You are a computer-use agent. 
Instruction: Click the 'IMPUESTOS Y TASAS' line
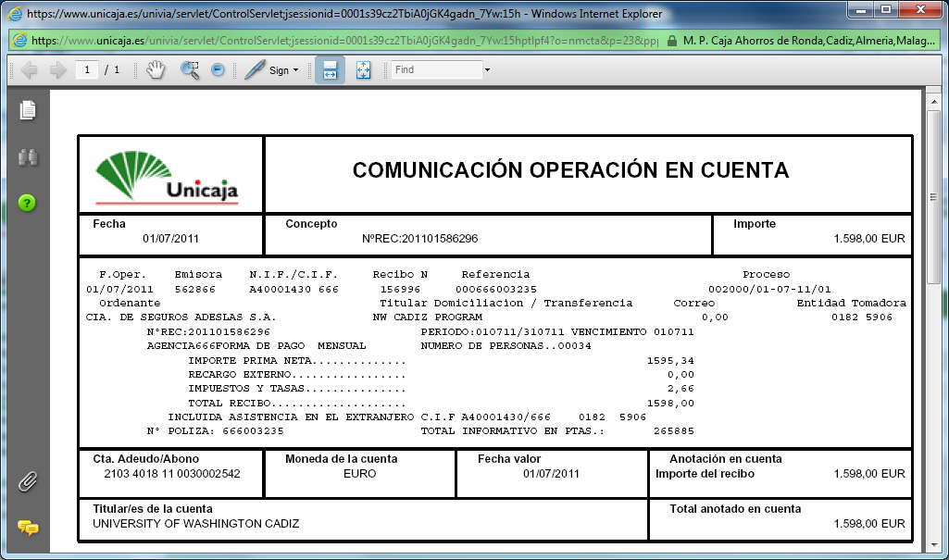(296, 388)
